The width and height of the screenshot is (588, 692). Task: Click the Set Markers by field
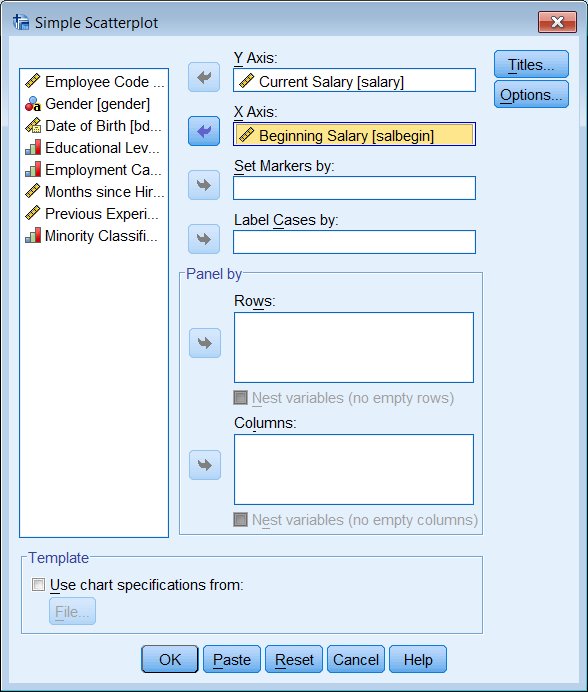click(x=354, y=188)
